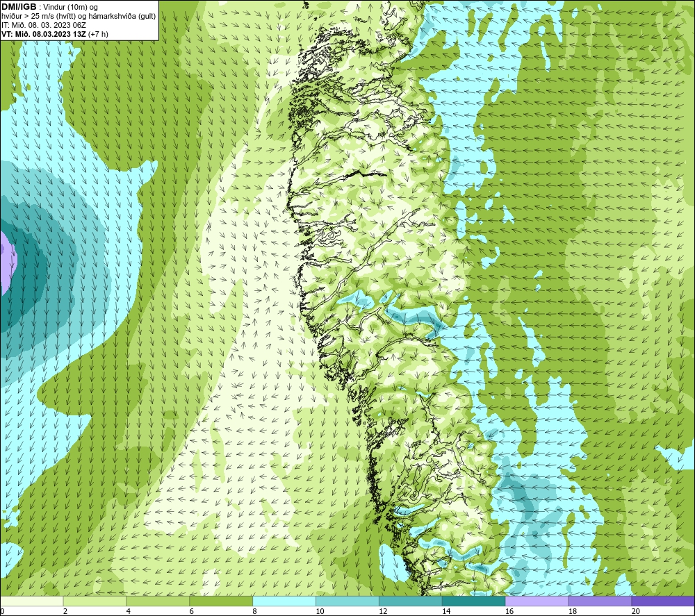The image size is (695, 616).
Task: Click the scale label '8'
Action: [x=255, y=611]
